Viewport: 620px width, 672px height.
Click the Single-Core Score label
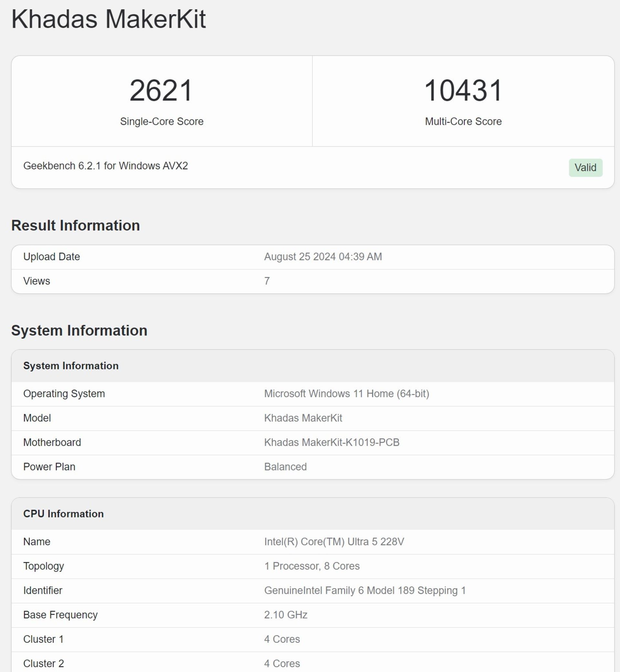tap(162, 121)
